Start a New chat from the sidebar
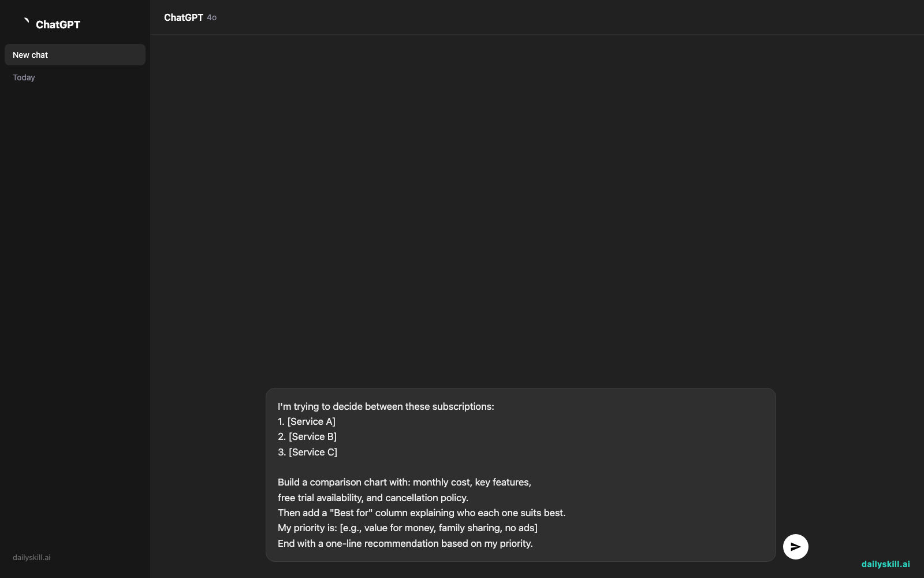924x578 pixels. coord(75,55)
